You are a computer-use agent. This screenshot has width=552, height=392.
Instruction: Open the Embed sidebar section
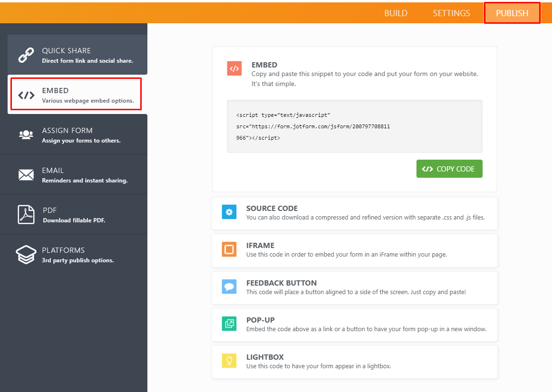click(76, 95)
